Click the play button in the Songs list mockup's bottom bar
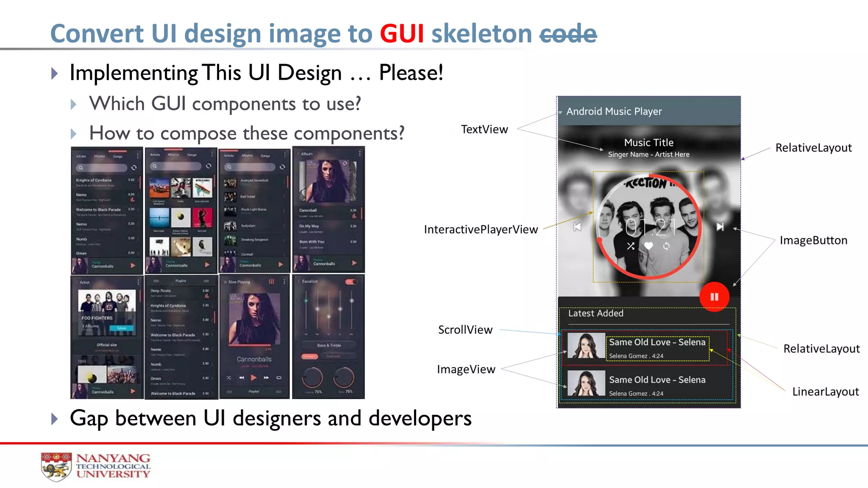This screenshot has height=488, width=868. point(133,266)
